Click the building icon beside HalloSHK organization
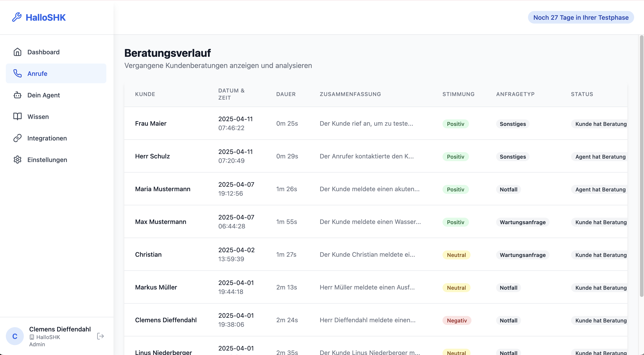Viewport: 644px width, 355px height. pos(32,337)
